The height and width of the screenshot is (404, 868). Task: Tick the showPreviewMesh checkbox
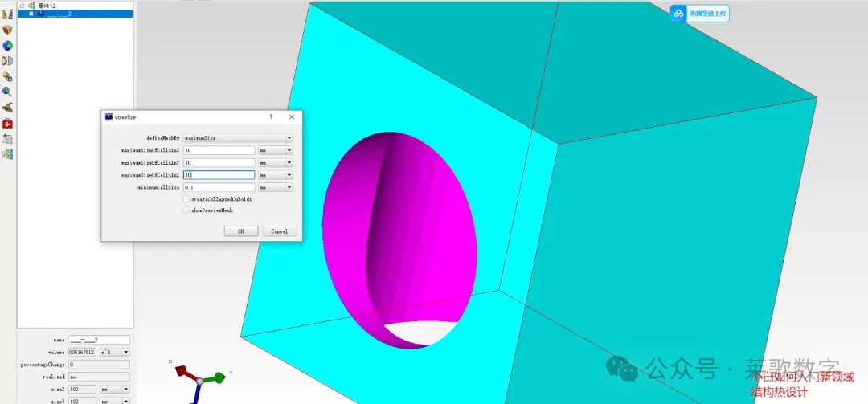coord(186,210)
